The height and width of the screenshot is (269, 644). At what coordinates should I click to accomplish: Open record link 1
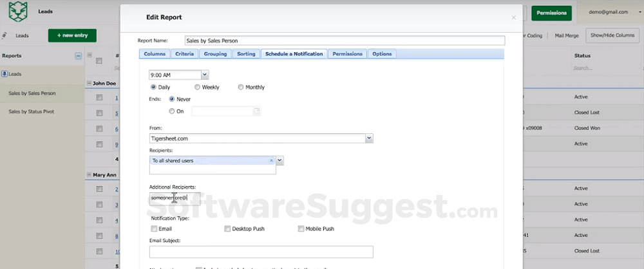117,97
